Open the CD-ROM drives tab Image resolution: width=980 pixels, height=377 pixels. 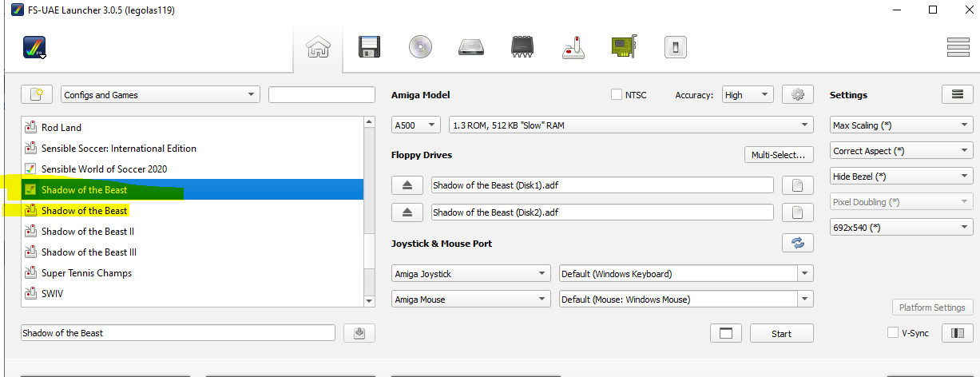[420, 48]
